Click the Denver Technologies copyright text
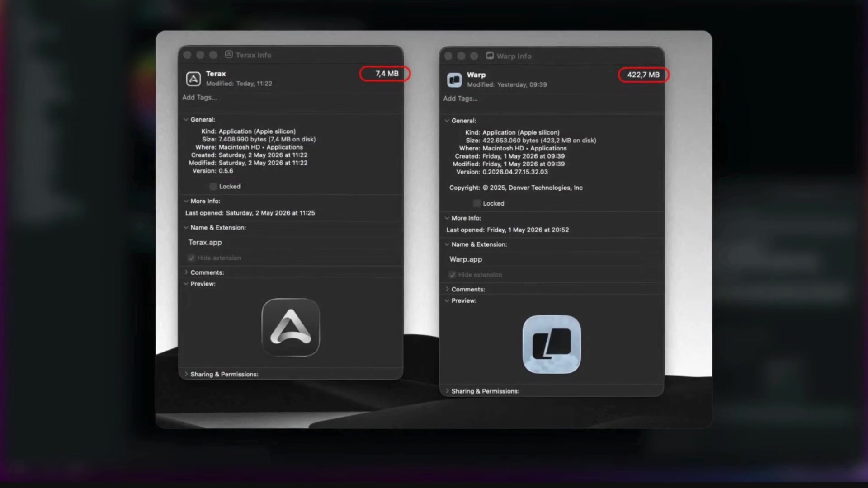This screenshot has width=868, height=488. pos(533,188)
